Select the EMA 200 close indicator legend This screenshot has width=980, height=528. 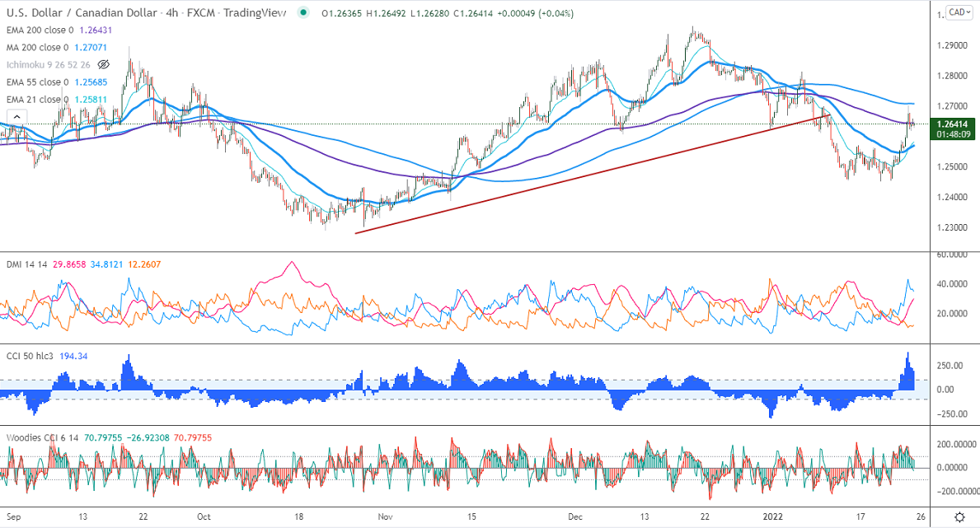[40, 30]
